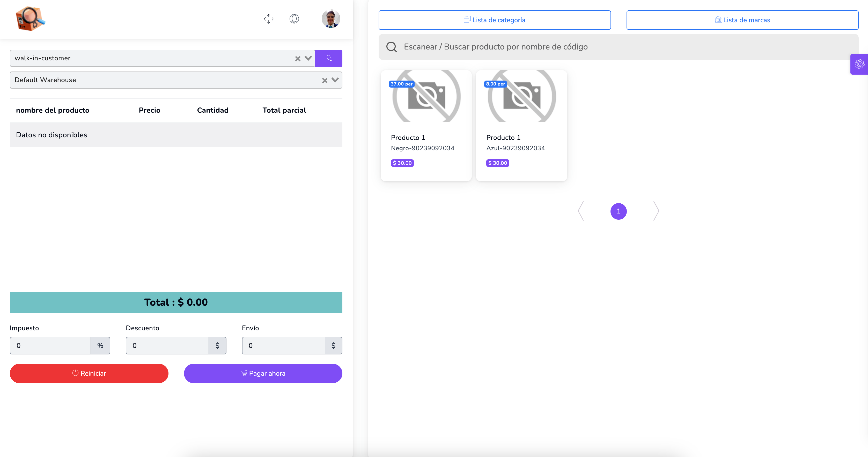Click the add customer icon button
This screenshot has width=868, height=457.
click(328, 58)
